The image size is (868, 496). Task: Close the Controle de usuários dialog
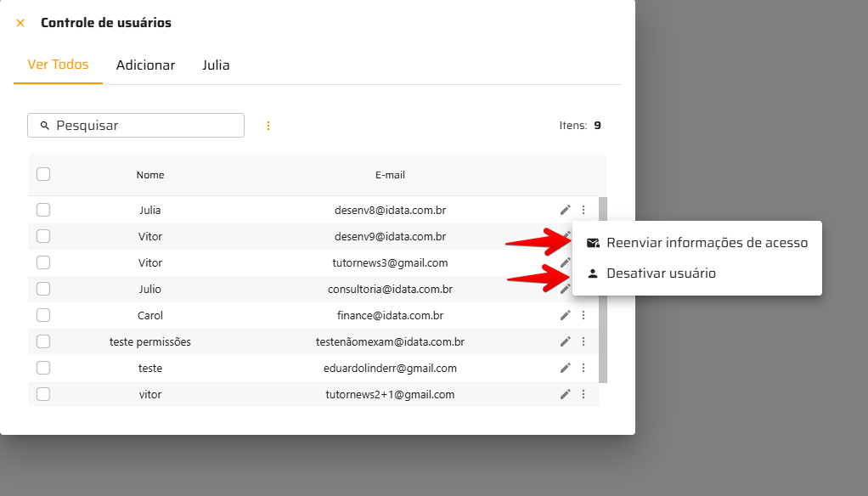20,23
